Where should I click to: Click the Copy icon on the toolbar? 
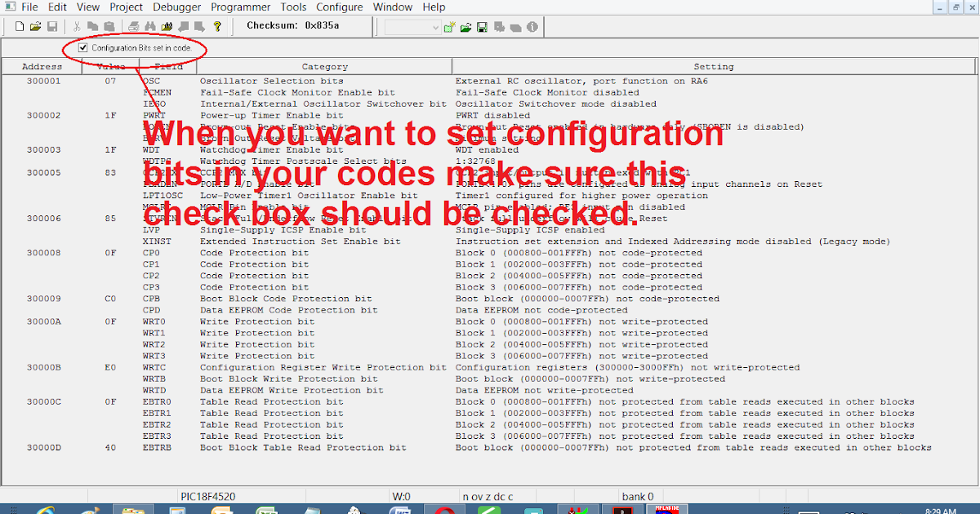click(94, 26)
